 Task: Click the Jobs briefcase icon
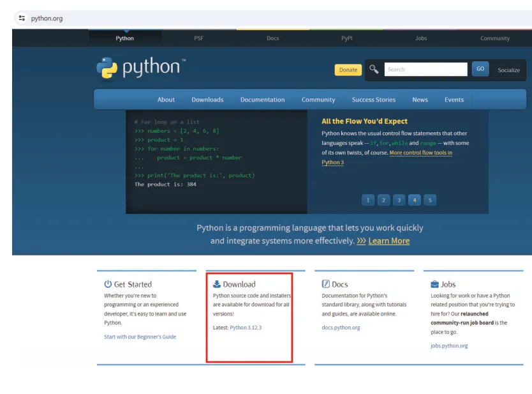point(434,284)
